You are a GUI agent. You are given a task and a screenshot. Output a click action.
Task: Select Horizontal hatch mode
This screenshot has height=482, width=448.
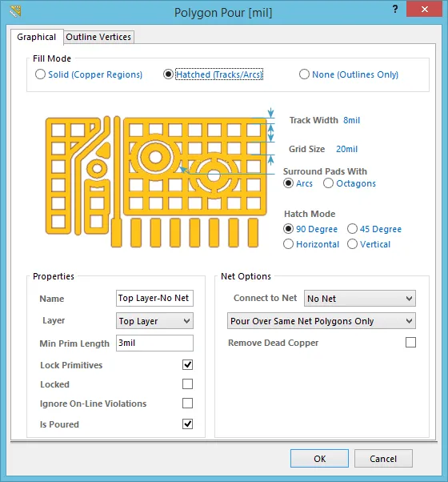(311, 244)
